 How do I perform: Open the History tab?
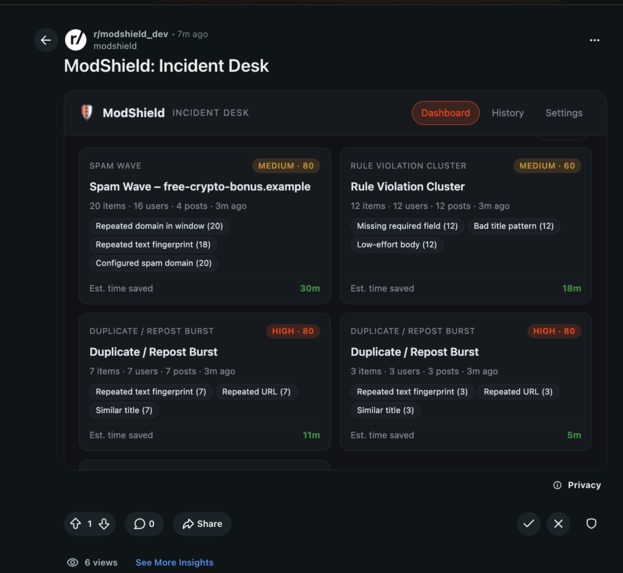tap(507, 113)
